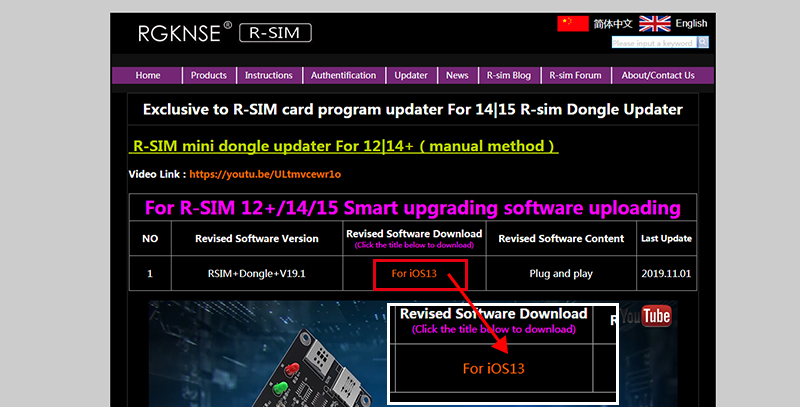Open the News section
This screenshot has height=407, width=800.
point(457,75)
